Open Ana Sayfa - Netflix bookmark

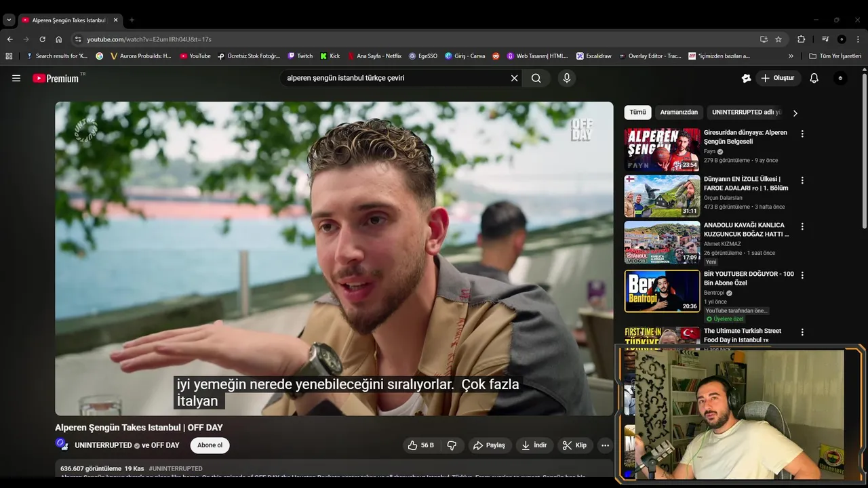click(374, 56)
